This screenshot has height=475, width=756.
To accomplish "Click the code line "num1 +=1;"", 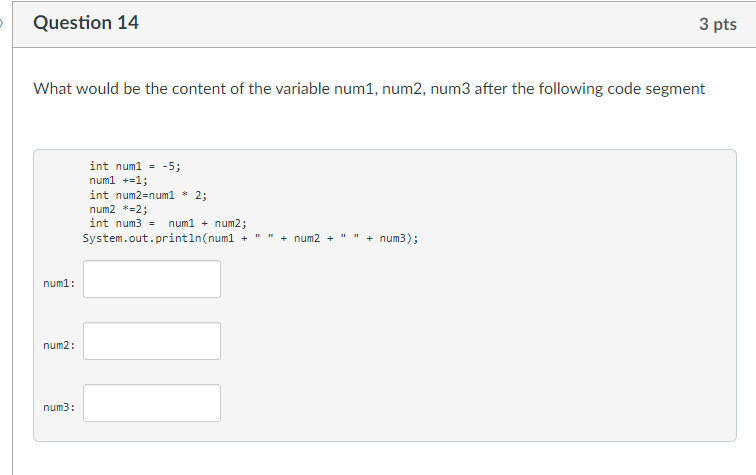I will 119,180.
